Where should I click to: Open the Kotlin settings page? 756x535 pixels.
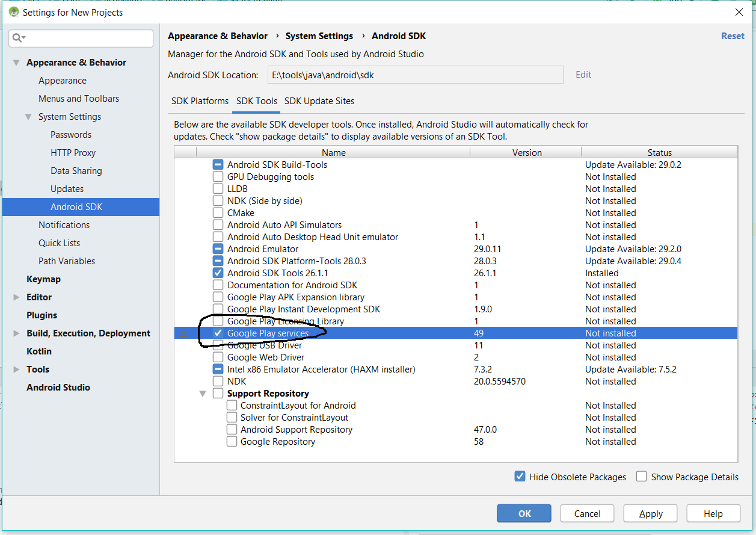point(39,351)
